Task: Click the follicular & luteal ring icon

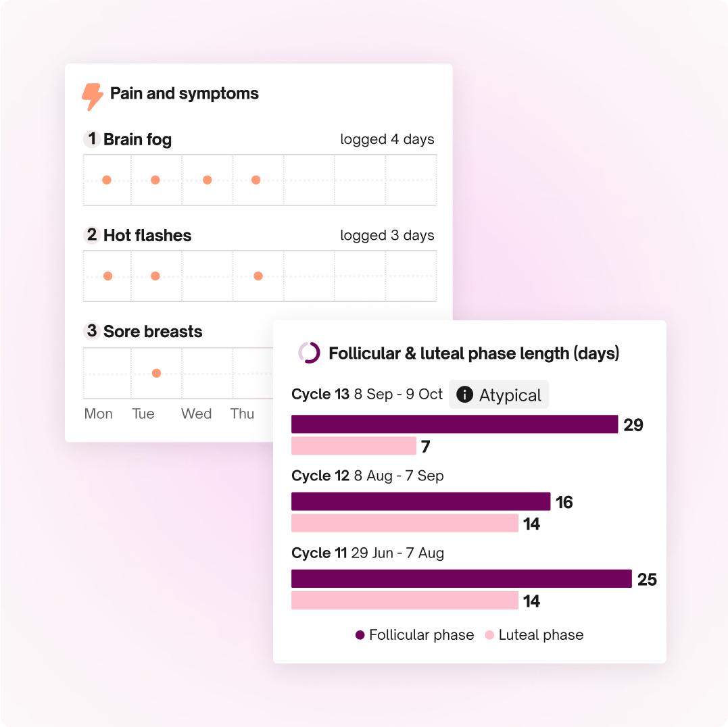Action: pos(309,353)
